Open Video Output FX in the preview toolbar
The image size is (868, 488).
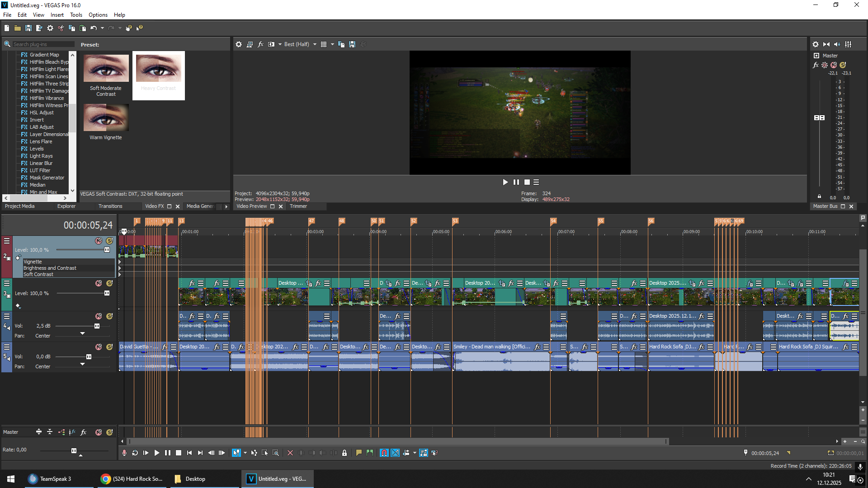click(x=260, y=44)
